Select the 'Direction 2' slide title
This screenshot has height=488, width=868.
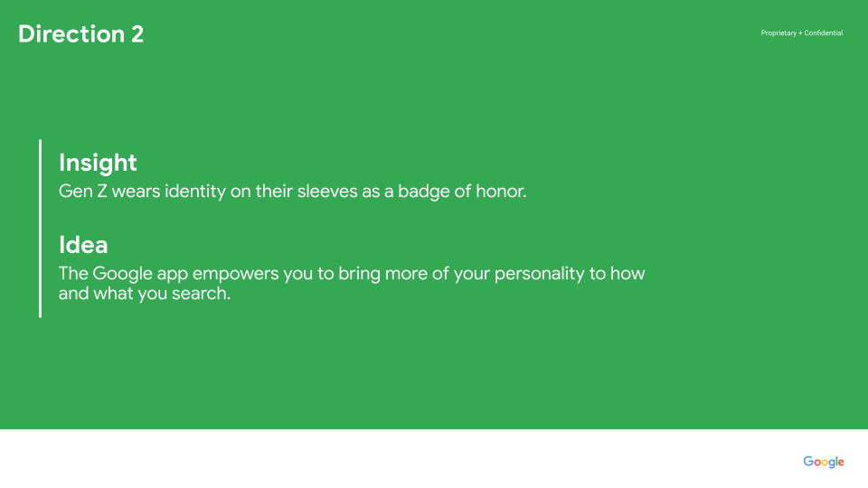tap(80, 34)
